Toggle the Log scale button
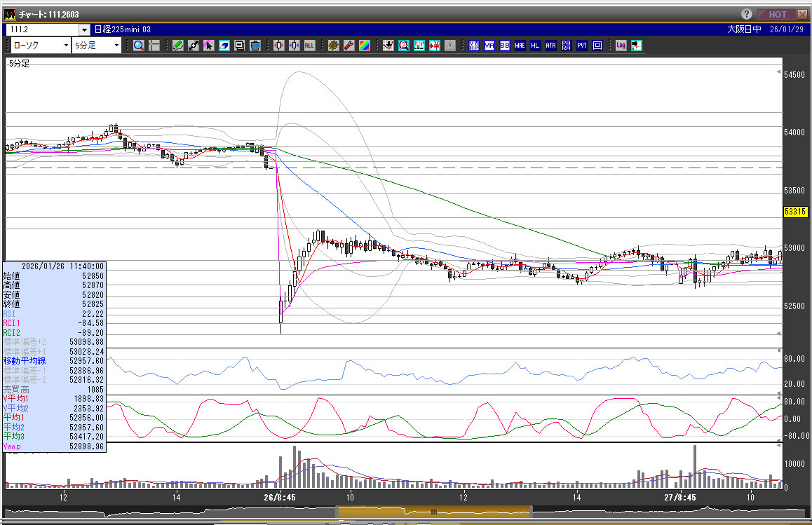 [x=621, y=46]
